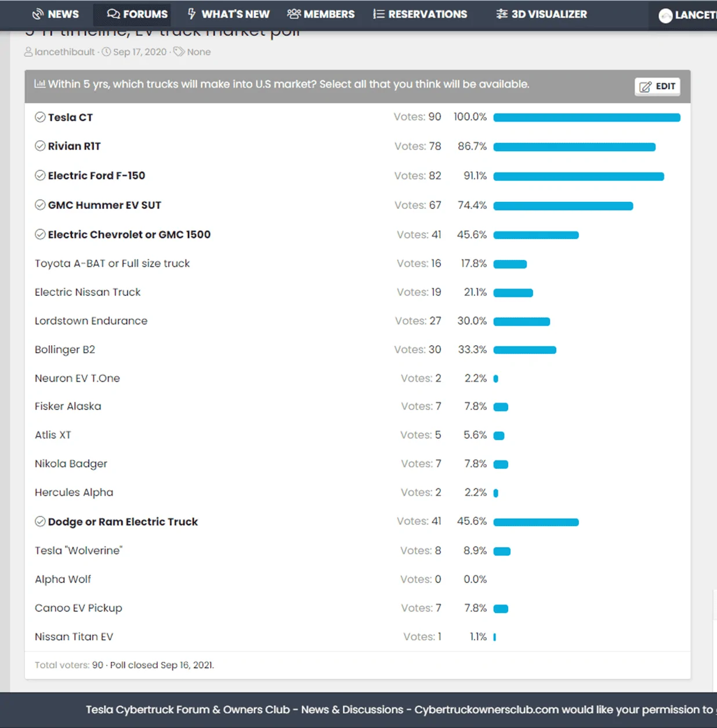Image resolution: width=717 pixels, height=728 pixels.
Task: Show voters via Votes: 82 link
Action: pyautogui.click(x=418, y=175)
